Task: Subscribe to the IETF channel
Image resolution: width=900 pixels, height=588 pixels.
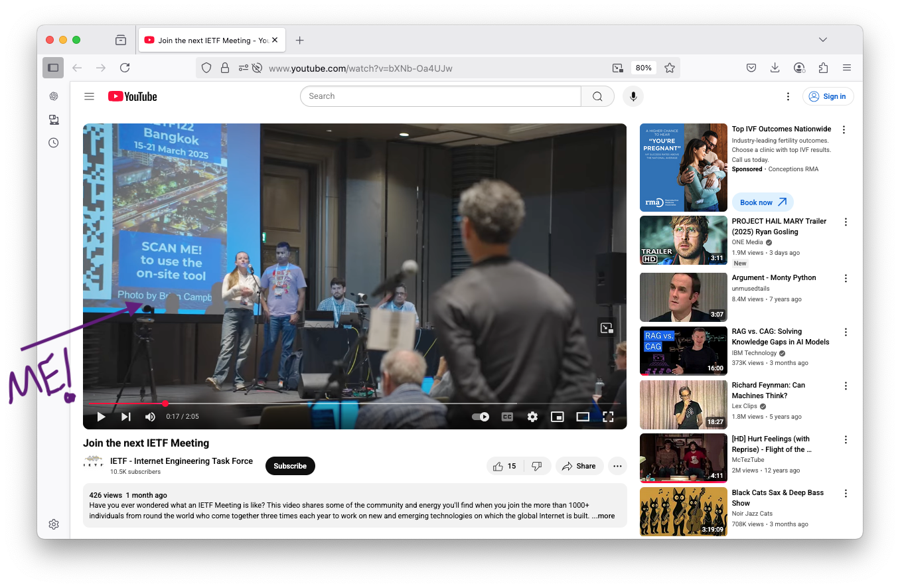Action: (290, 466)
